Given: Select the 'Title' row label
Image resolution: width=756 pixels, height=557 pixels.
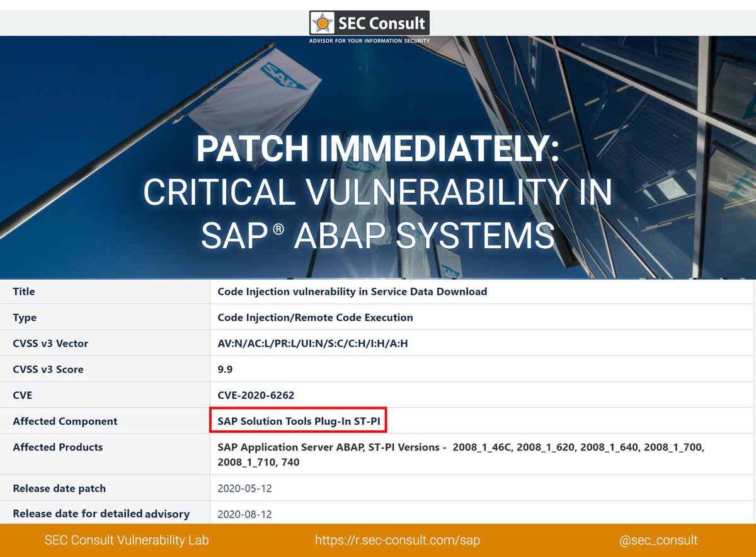Looking at the screenshot, I should (24, 292).
